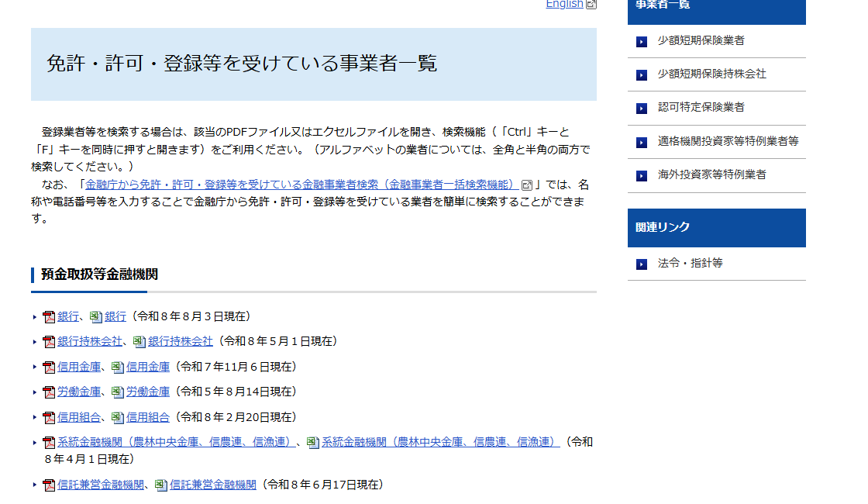Click the PDF icon for 労働金庫
The height and width of the screenshot is (504, 868).
coord(50,392)
